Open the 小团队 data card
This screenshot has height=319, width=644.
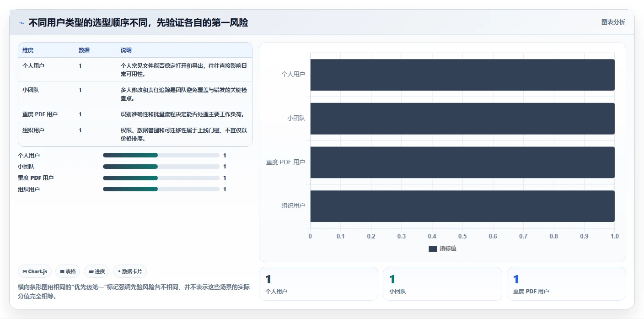click(442, 284)
